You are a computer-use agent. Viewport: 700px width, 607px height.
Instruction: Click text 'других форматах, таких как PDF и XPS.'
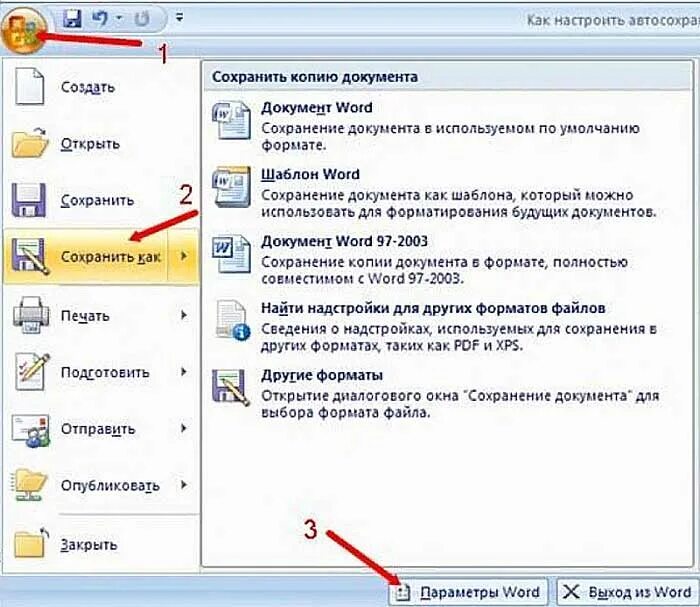(392, 345)
